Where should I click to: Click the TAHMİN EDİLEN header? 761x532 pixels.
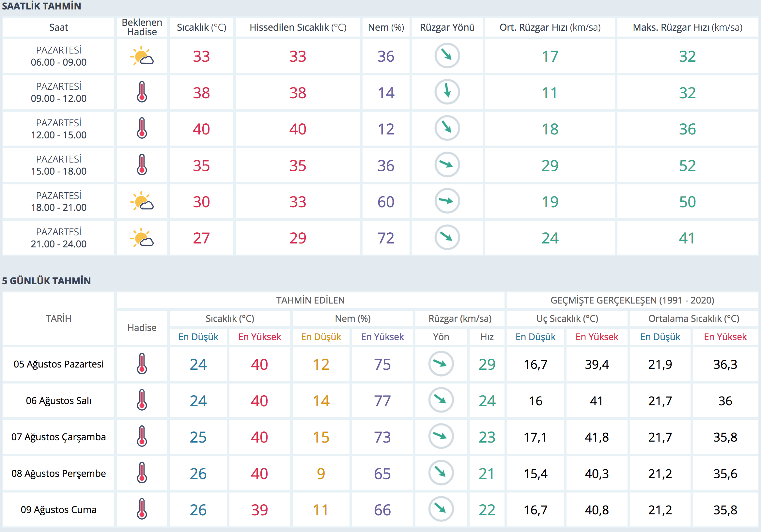[310, 300]
